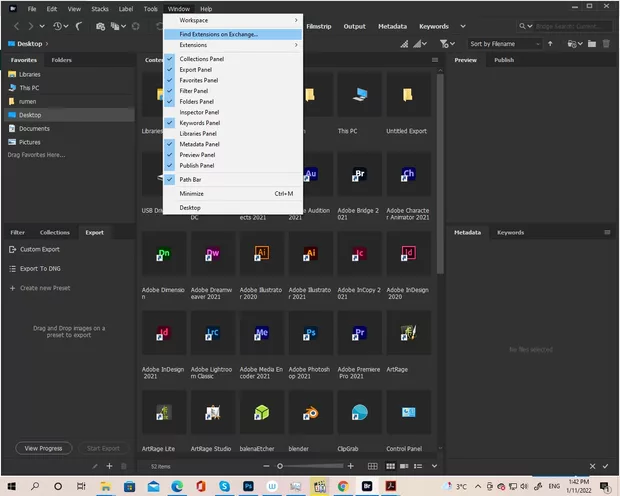Select the Adobe Media Encoder 2021 icon

[262, 333]
